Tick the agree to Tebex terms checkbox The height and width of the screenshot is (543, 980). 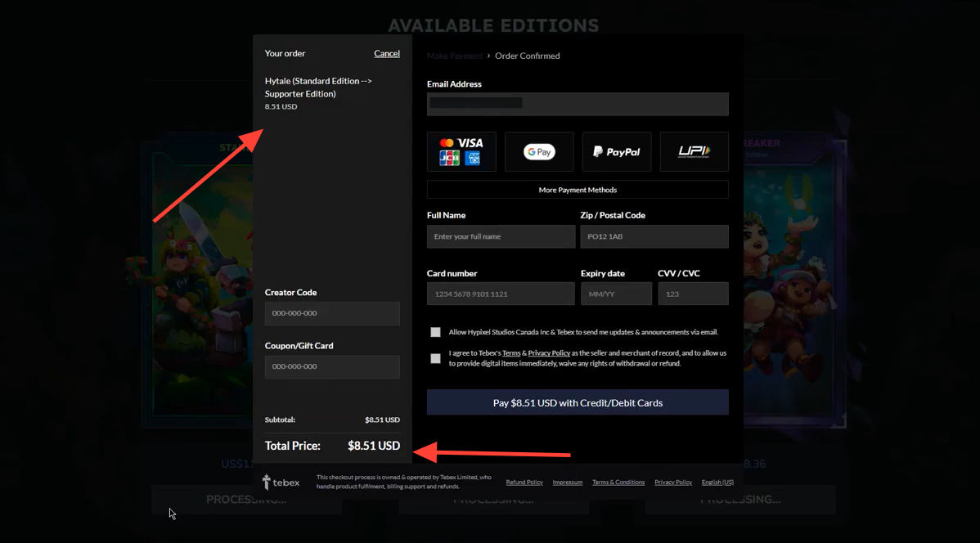435,358
